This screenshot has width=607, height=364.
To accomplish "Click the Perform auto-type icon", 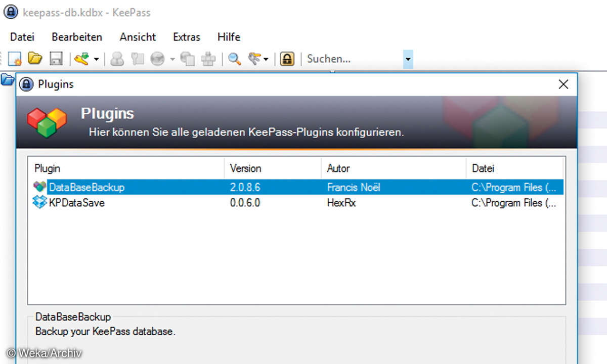I will 208,59.
